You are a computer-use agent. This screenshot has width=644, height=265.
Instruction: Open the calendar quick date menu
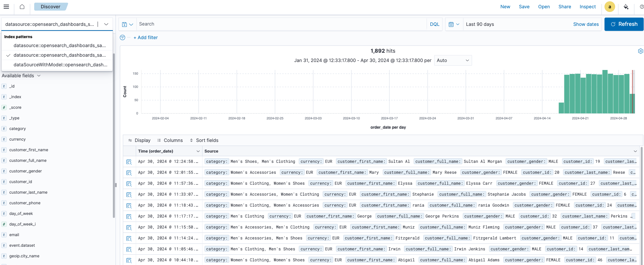[454, 24]
